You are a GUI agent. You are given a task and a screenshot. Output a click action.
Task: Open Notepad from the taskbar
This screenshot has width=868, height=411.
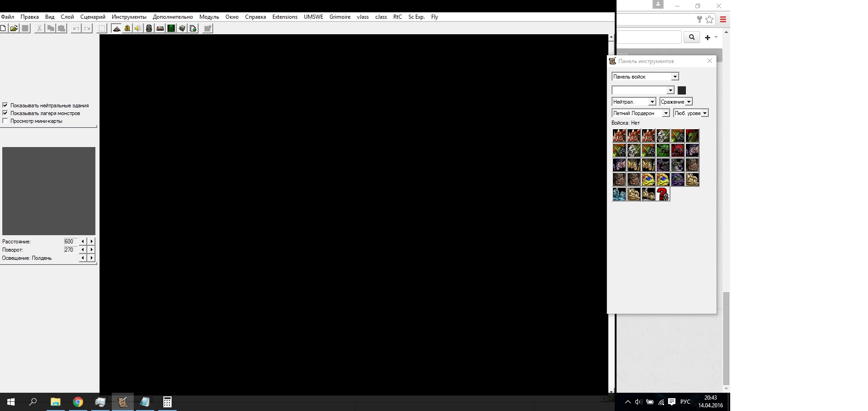point(145,402)
